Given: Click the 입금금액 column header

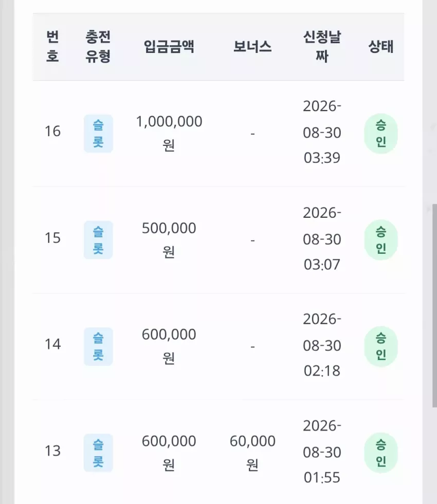Looking at the screenshot, I should pos(169,47).
